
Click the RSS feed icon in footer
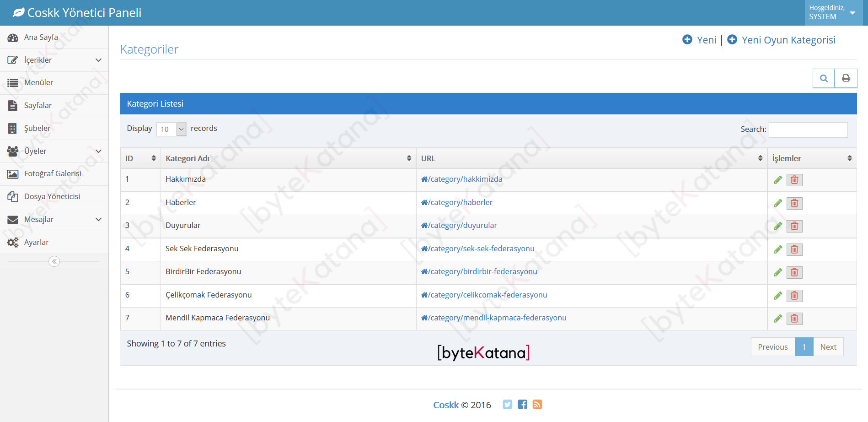click(x=537, y=405)
